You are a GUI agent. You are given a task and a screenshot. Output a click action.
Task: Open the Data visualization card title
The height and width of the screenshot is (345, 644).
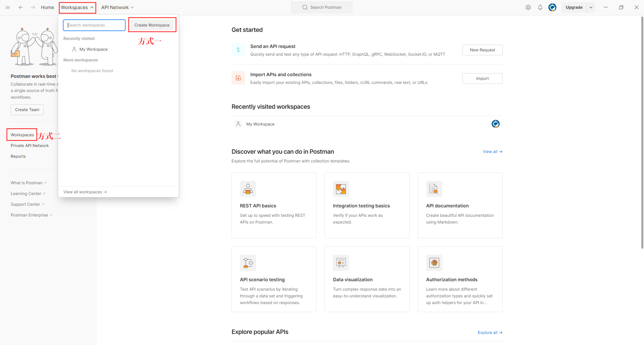[x=353, y=280]
